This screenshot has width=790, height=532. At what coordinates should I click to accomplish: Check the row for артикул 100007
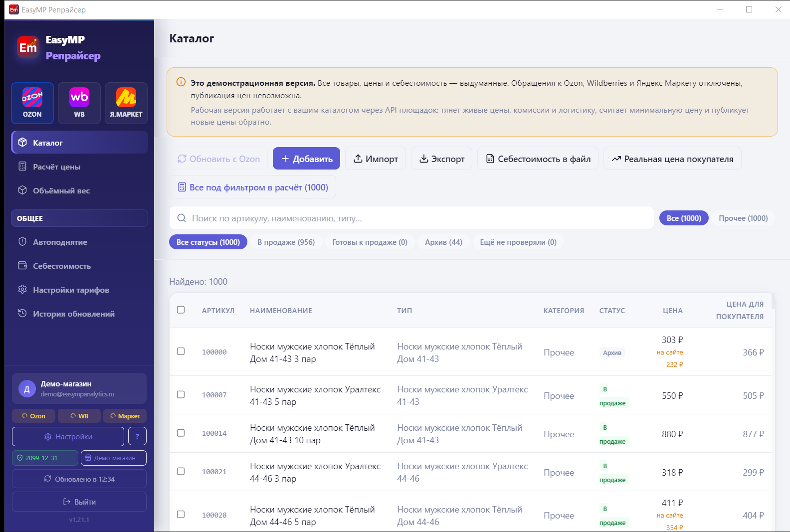(181, 394)
